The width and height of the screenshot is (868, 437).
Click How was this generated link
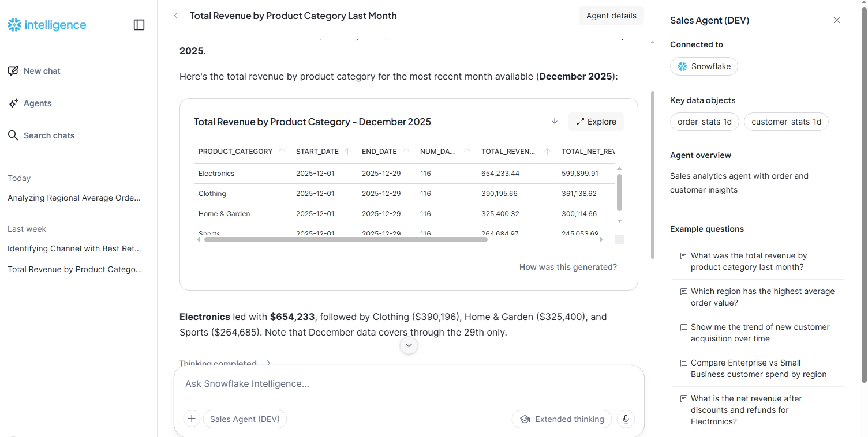568,267
